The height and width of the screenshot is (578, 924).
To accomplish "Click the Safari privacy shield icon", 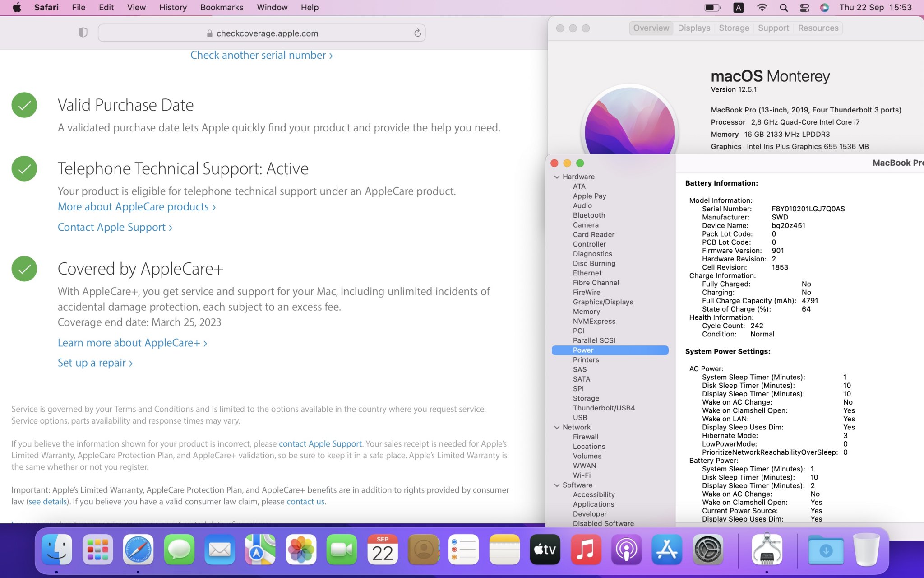I will point(83,33).
